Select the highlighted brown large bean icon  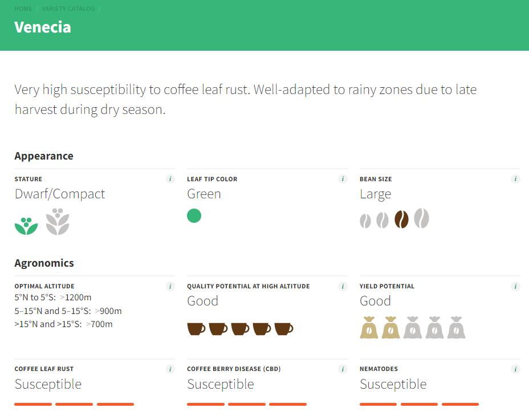click(x=401, y=219)
